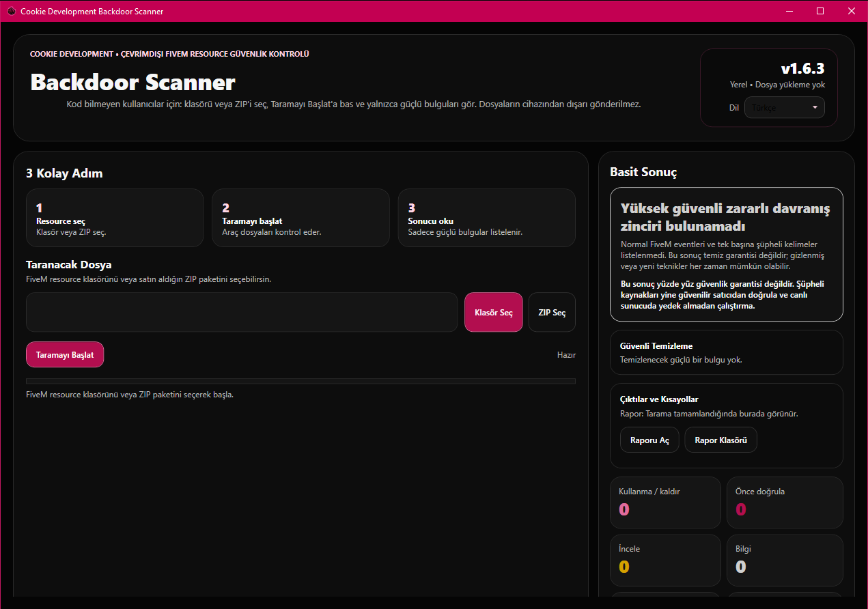Click the Çıktılar ve Kısayollar heading
This screenshot has height=609, width=868.
pyautogui.click(x=659, y=399)
